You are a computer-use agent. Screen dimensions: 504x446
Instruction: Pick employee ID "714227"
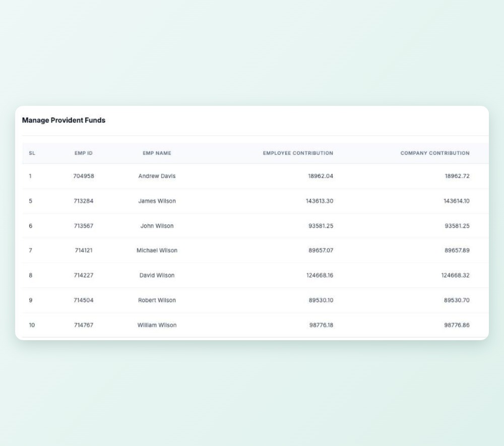[84, 275]
